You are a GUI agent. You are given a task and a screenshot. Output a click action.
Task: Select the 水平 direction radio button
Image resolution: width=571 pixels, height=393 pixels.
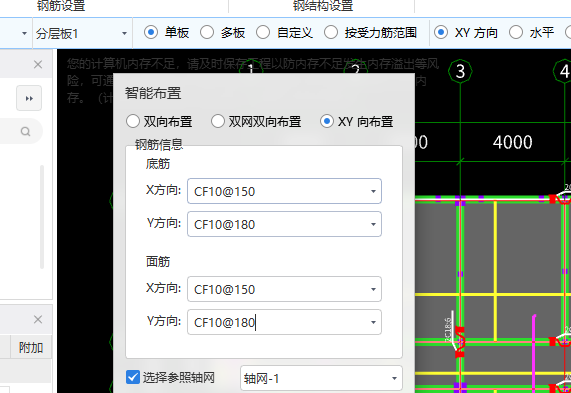click(516, 32)
